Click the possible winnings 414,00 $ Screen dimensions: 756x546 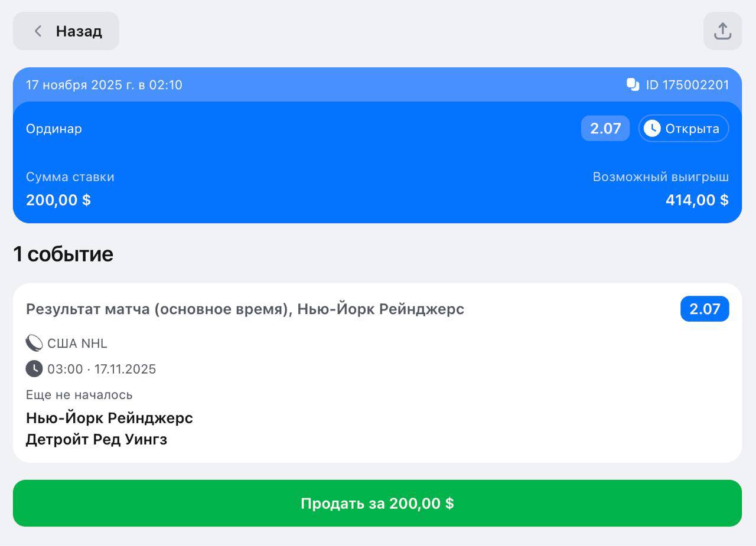point(697,200)
